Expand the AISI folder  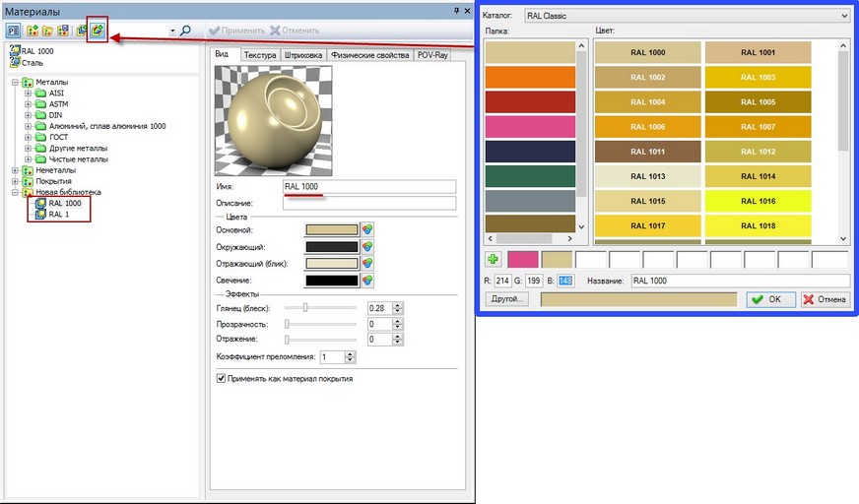[x=28, y=94]
